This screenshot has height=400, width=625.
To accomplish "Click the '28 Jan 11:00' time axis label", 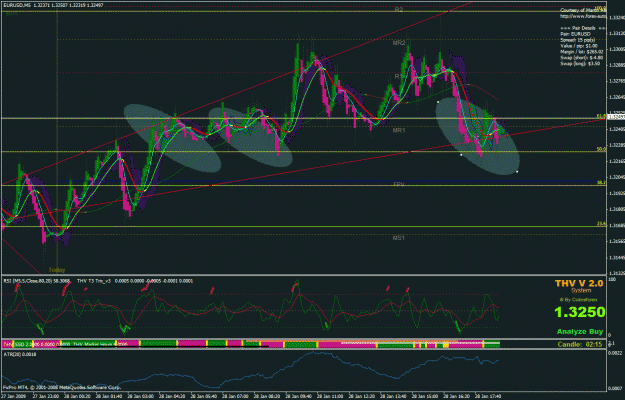I will (x=330, y=396).
